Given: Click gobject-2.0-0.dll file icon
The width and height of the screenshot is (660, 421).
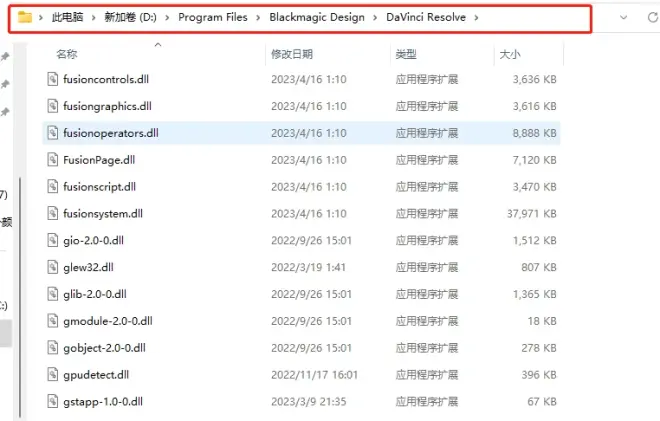Looking at the screenshot, I should pos(53,348).
